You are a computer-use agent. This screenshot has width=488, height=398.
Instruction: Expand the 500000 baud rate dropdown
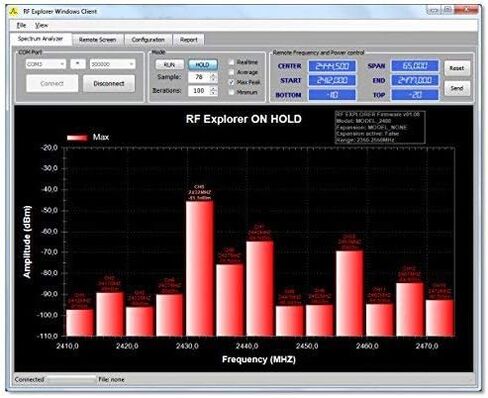(x=112, y=64)
